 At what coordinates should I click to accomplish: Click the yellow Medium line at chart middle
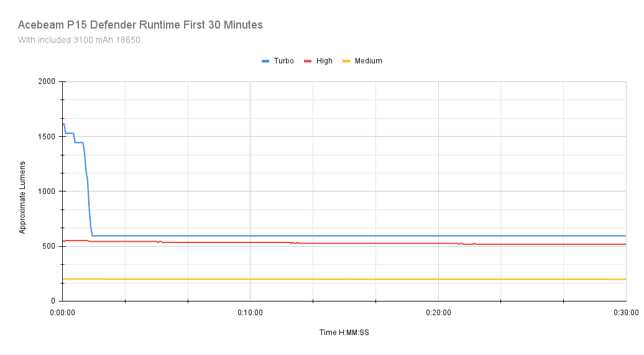(344, 279)
